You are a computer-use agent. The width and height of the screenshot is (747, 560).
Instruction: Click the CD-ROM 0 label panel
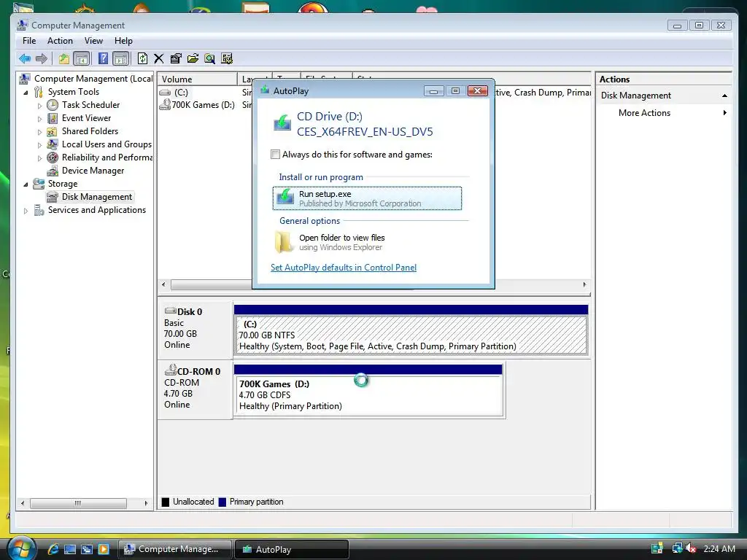tap(195, 389)
